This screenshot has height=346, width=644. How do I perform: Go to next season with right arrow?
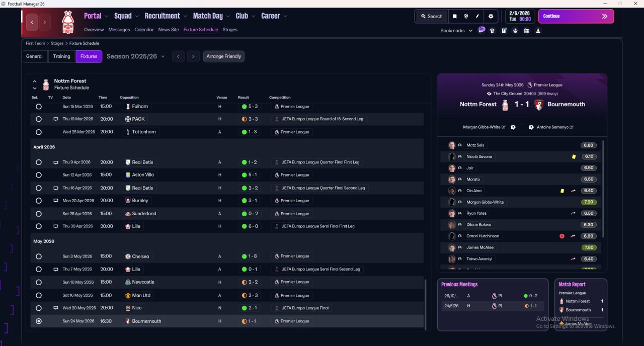pos(193,56)
